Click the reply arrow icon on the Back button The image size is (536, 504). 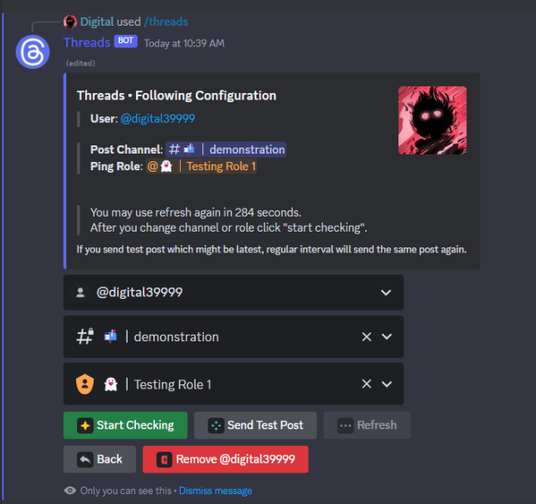coord(85,460)
